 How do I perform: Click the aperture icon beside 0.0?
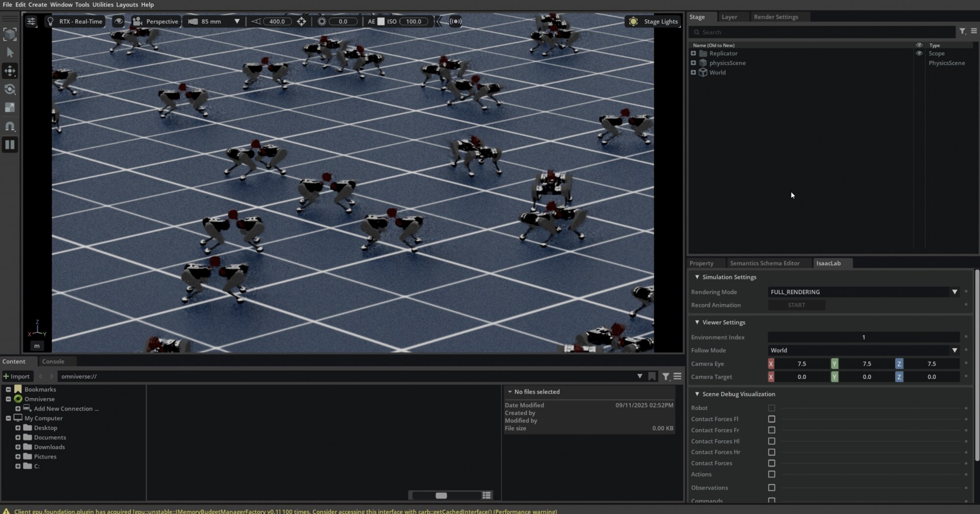coord(321,22)
